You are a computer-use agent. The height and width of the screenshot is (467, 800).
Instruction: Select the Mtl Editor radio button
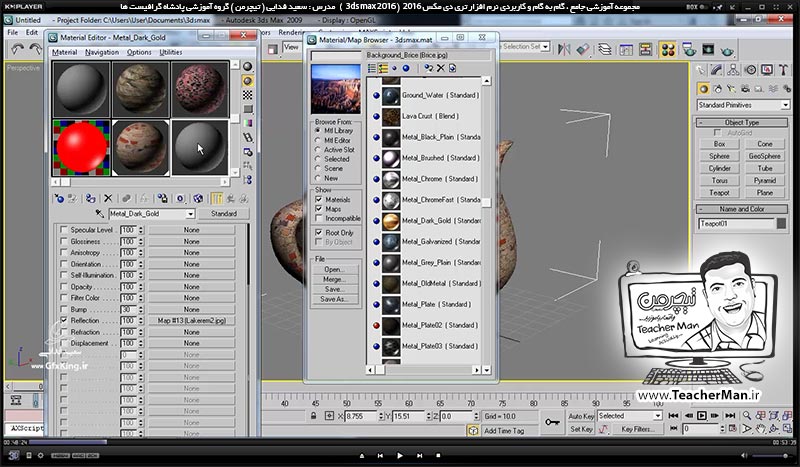(318, 140)
